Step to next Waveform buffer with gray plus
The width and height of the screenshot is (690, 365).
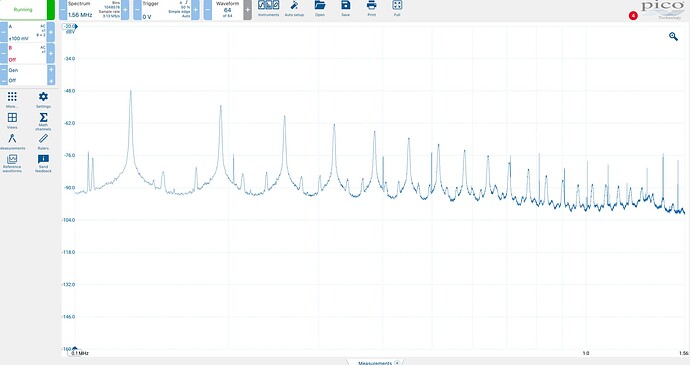point(248,10)
